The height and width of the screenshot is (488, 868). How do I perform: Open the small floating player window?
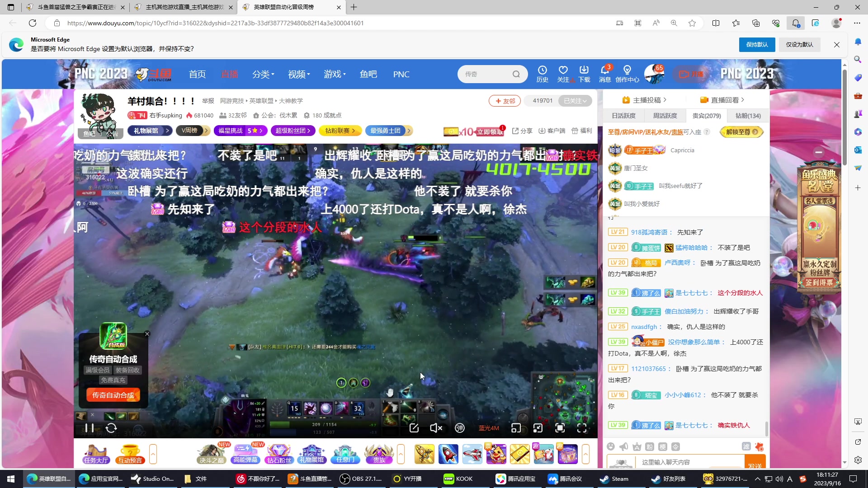516,428
